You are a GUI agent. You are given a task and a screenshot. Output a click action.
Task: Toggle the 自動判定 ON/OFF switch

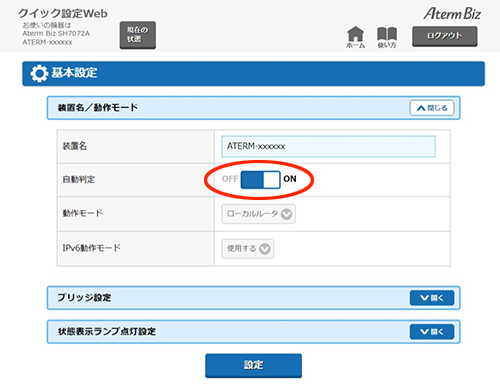click(260, 180)
